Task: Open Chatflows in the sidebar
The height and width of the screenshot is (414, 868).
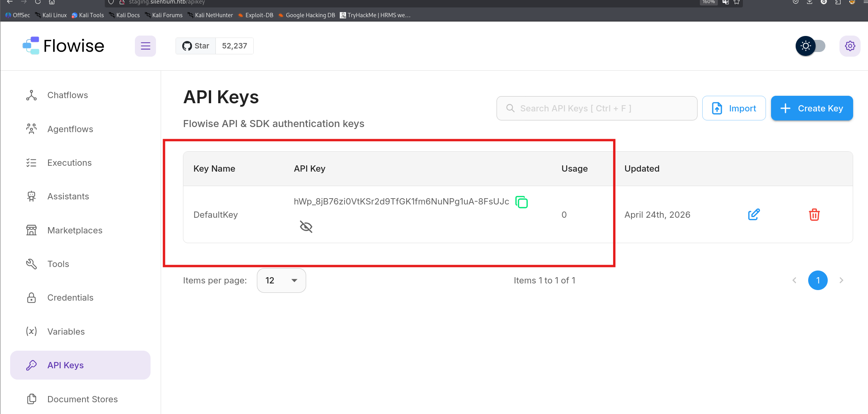Action: click(81, 95)
